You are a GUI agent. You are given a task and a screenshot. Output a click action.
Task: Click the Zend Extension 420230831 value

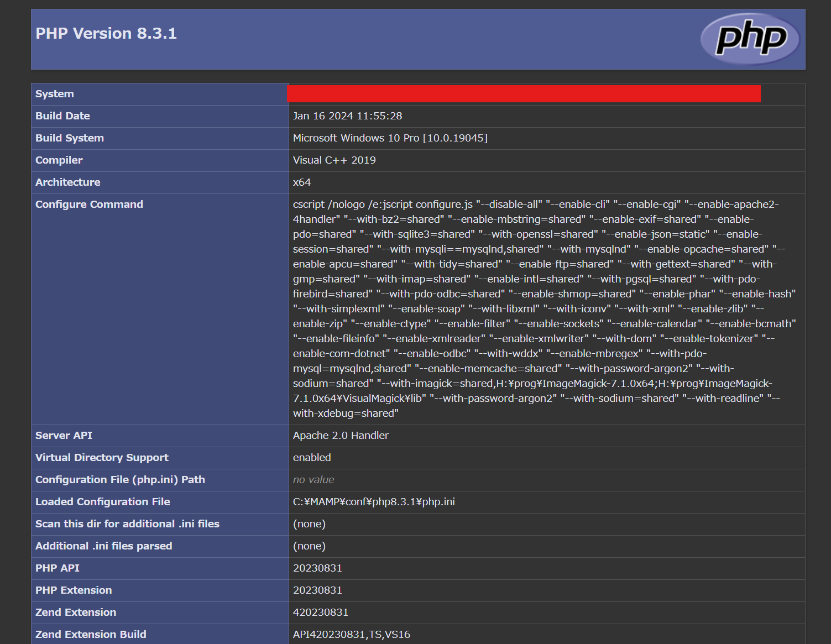[x=321, y=612]
